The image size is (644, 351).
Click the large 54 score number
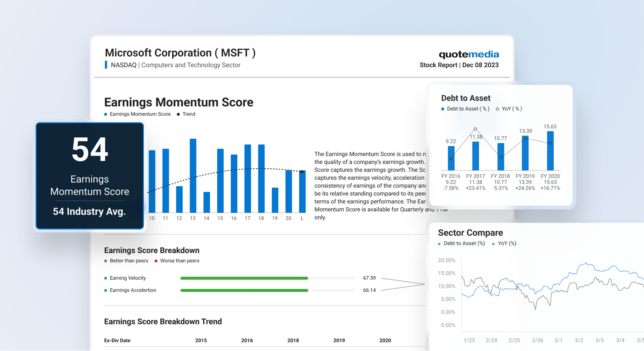[90, 150]
